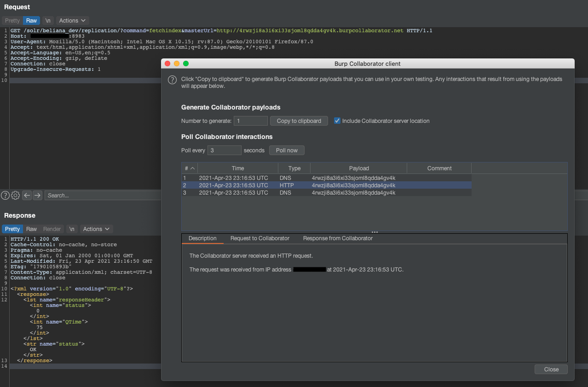Image resolution: width=588 pixels, height=387 pixels.
Task: Select interaction row 1 with DNS type
Action: point(326,178)
